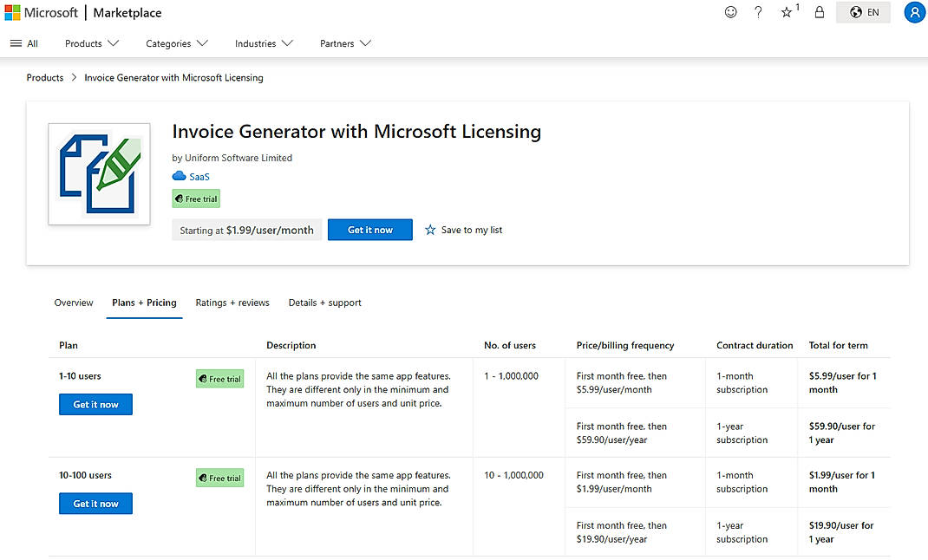Click 'Starting at $1.99/user/month' price text
Viewport: 928px width, 560px height.
[247, 230]
